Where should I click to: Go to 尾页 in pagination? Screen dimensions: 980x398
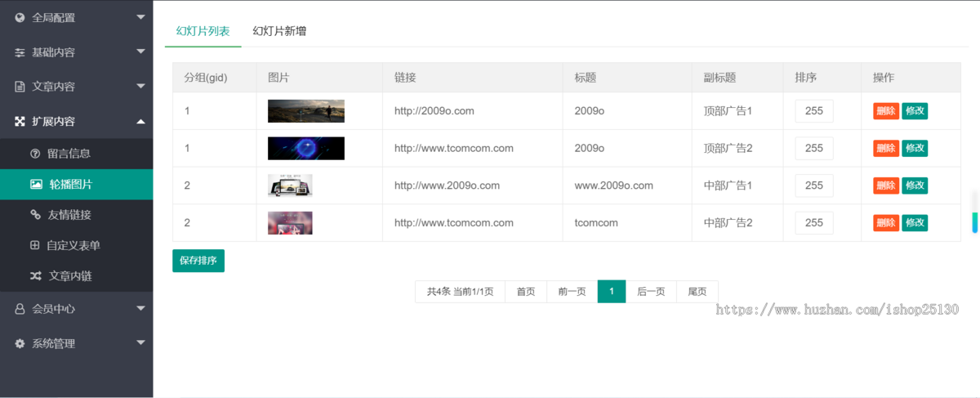click(697, 292)
